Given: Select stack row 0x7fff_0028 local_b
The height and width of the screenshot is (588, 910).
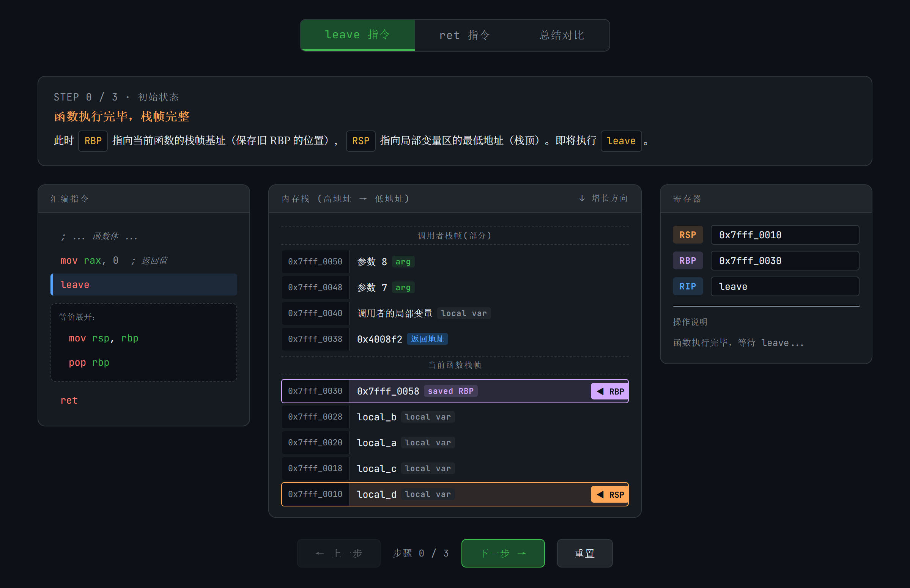Looking at the screenshot, I should pos(454,417).
